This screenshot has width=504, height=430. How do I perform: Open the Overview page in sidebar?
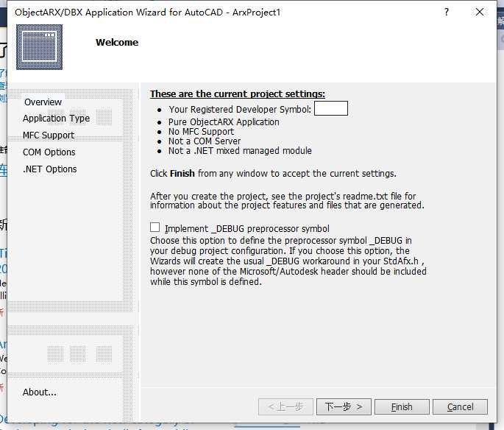(x=43, y=102)
